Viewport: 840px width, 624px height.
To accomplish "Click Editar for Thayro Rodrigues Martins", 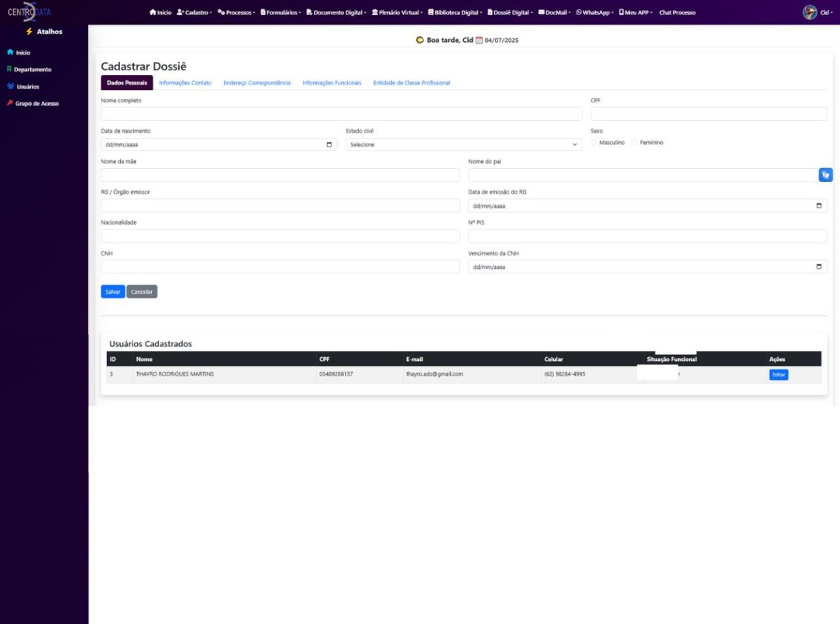I will click(778, 375).
